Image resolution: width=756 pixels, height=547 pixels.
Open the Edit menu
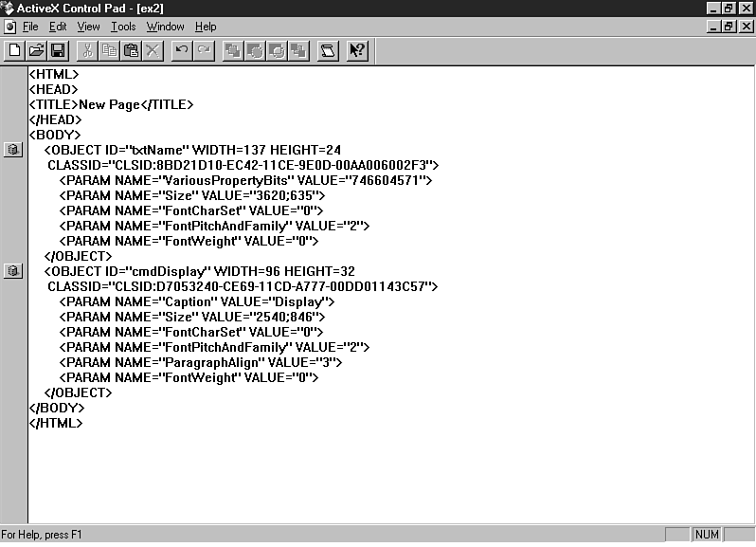click(x=58, y=27)
